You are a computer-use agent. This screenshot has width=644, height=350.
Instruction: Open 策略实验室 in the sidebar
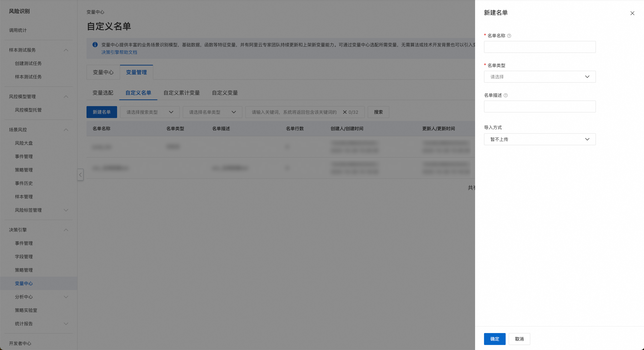point(26,310)
